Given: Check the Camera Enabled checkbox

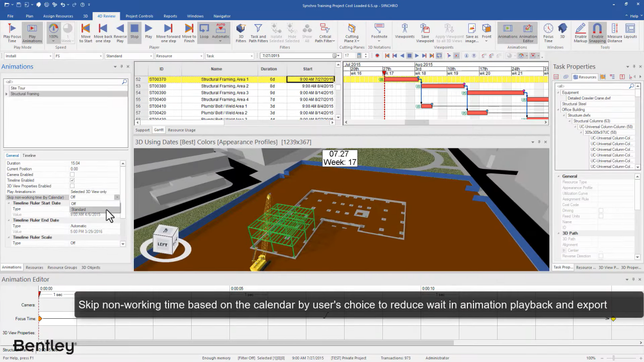Looking at the screenshot, I should [x=72, y=174].
